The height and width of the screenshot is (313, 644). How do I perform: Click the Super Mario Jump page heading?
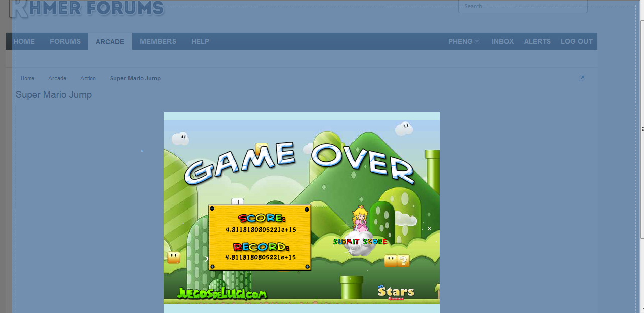point(54,95)
